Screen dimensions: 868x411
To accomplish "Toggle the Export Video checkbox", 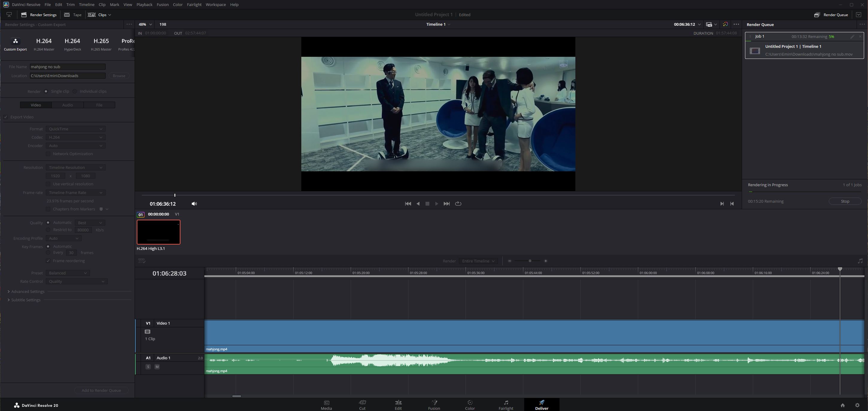I will click(6, 117).
